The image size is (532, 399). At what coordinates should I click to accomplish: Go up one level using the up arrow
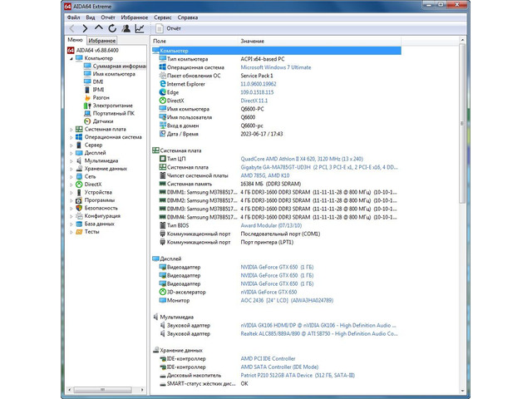click(x=98, y=28)
